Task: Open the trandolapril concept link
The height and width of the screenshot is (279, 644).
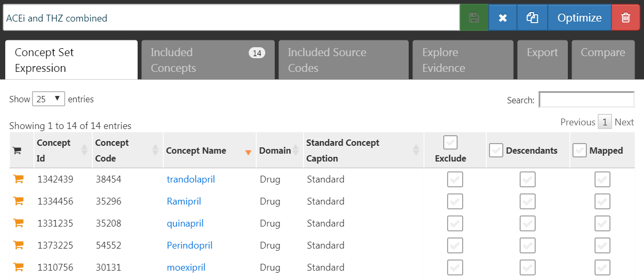Action: [x=191, y=179]
